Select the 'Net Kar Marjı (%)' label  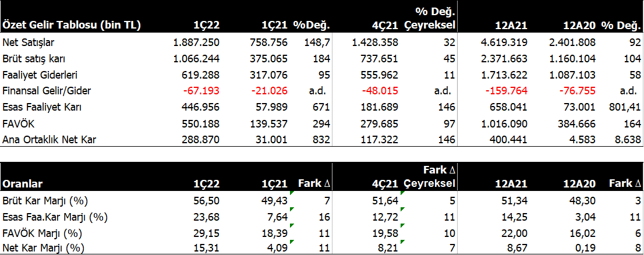pyautogui.click(x=43, y=247)
